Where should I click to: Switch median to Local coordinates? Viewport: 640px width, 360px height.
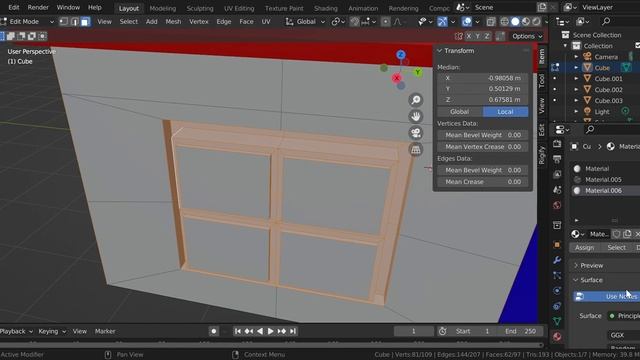tap(505, 112)
